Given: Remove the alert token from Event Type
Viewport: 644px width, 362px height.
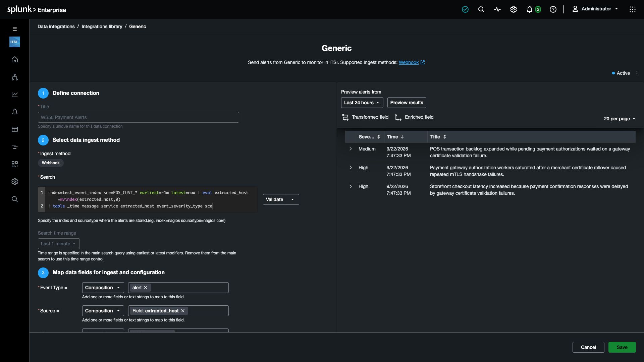Looking at the screenshot, I should pyautogui.click(x=146, y=288).
